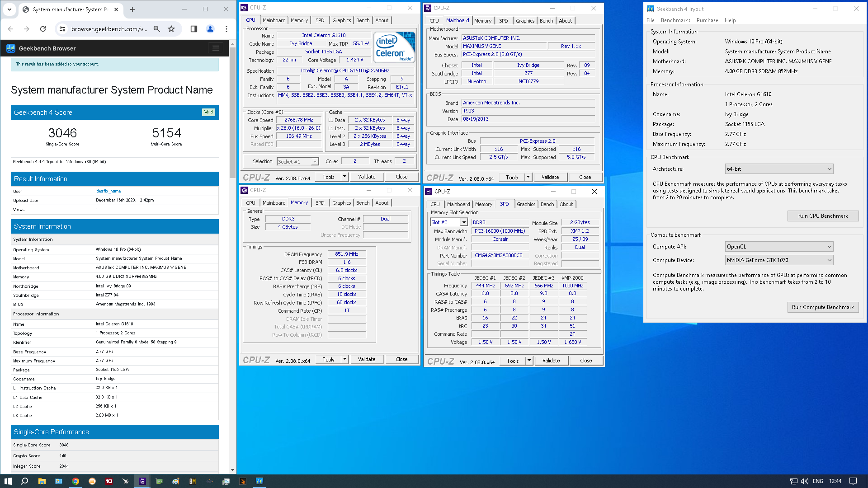Screen dimensions: 868x488
Task: Open the red 10 app on taskbar
Action: [x=109, y=481]
